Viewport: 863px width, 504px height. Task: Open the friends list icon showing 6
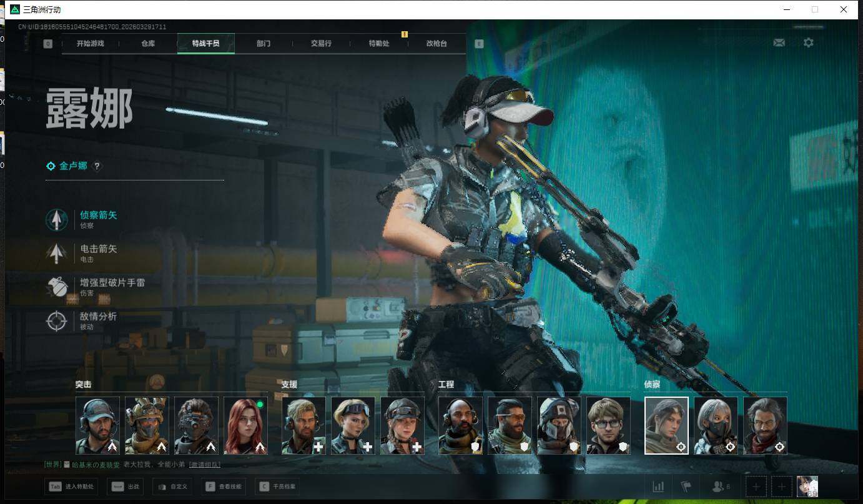click(x=721, y=487)
